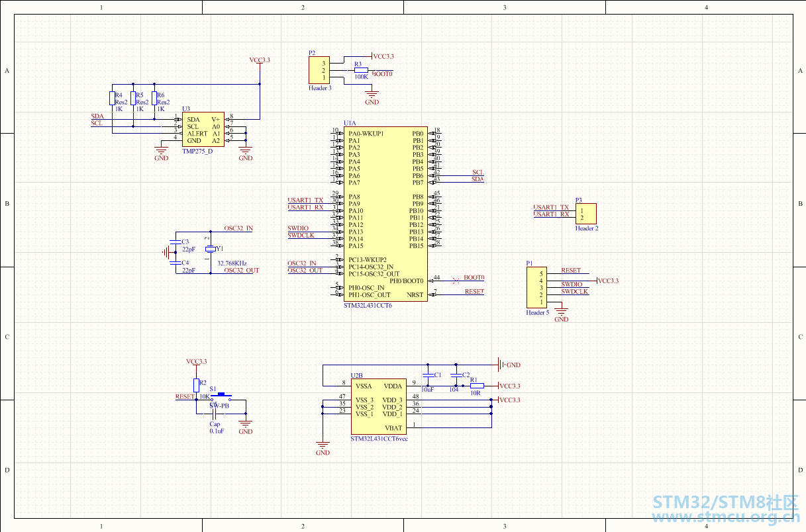Click the ALERT pin label on U3
The image size is (806, 532).
197,134
